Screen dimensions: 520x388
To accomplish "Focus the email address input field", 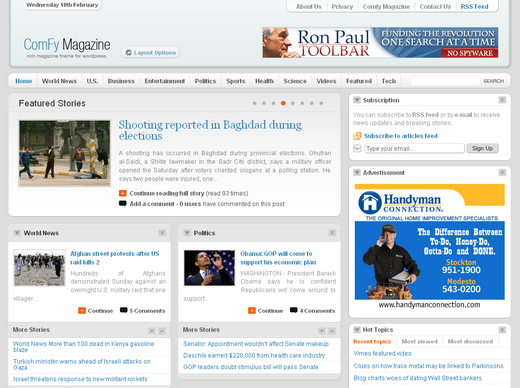I will pos(414,148).
